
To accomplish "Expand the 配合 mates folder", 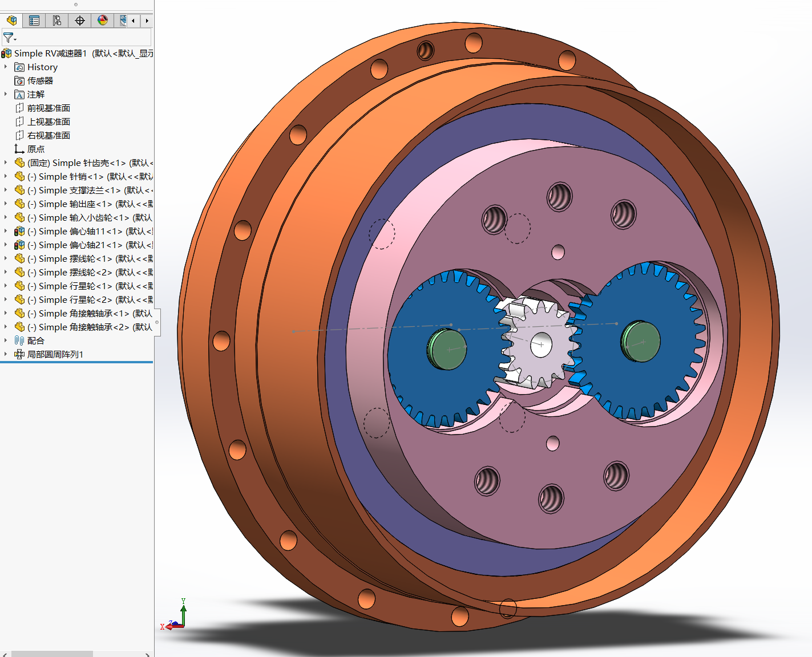I will tap(6, 340).
